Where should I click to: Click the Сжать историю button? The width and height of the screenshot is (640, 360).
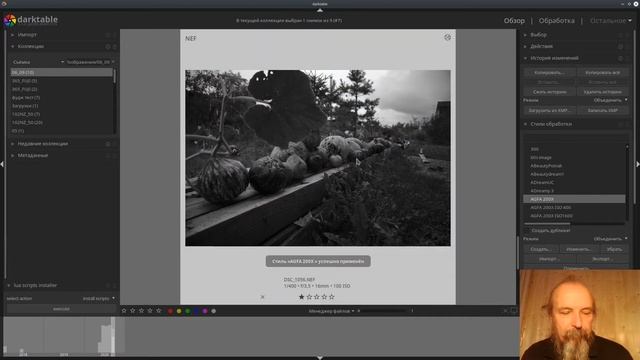549,92
